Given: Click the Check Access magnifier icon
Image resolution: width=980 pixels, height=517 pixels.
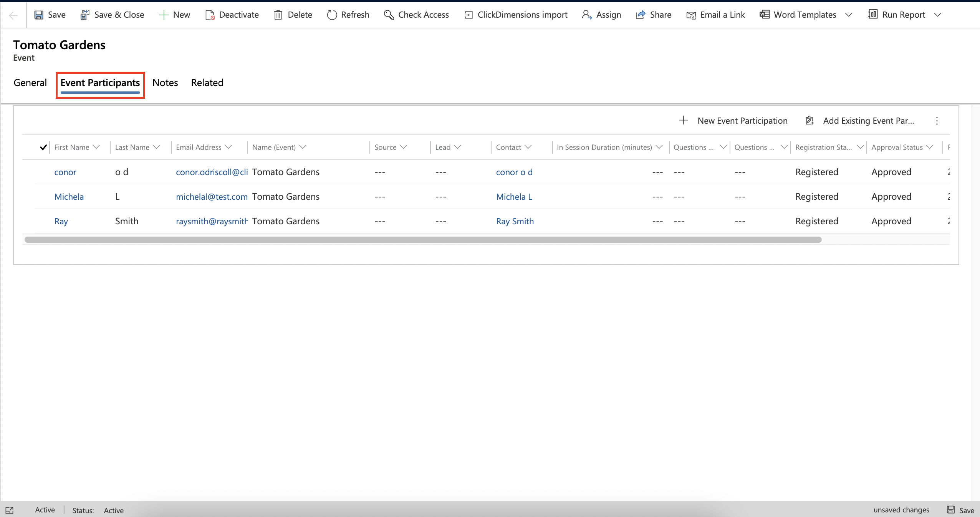Looking at the screenshot, I should tap(389, 15).
